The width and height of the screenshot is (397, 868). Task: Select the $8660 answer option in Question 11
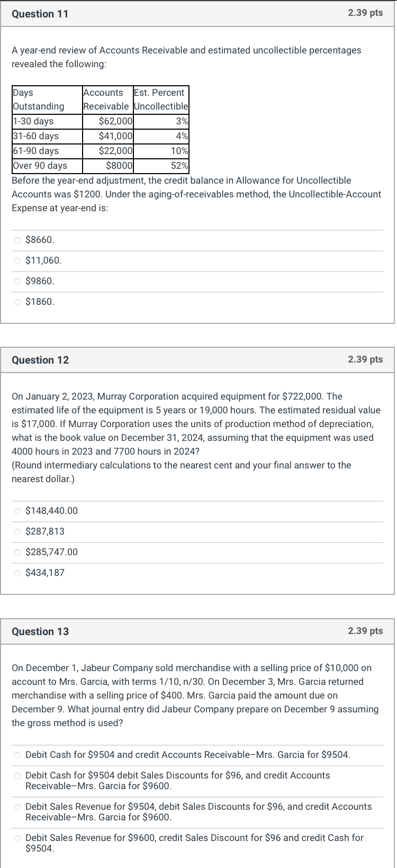(17, 240)
